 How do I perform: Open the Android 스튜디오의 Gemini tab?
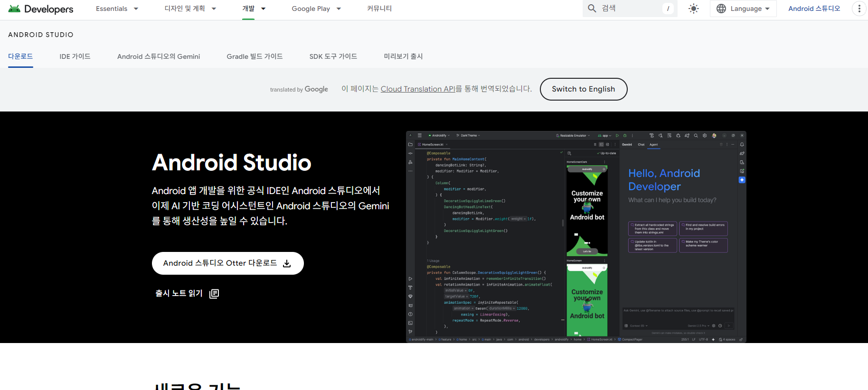coord(159,56)
